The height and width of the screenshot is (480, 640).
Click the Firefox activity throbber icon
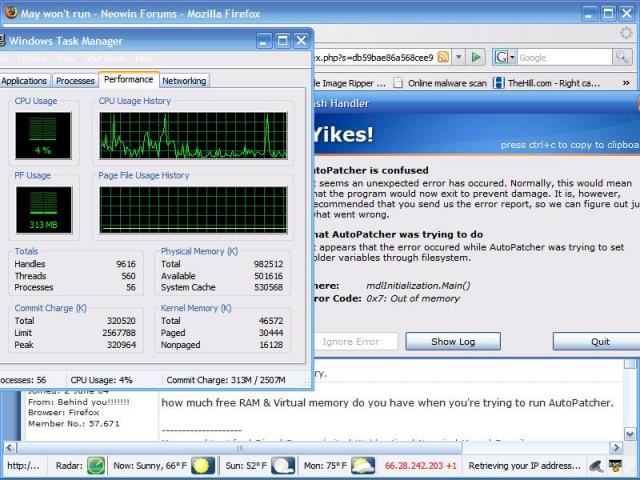626,33
